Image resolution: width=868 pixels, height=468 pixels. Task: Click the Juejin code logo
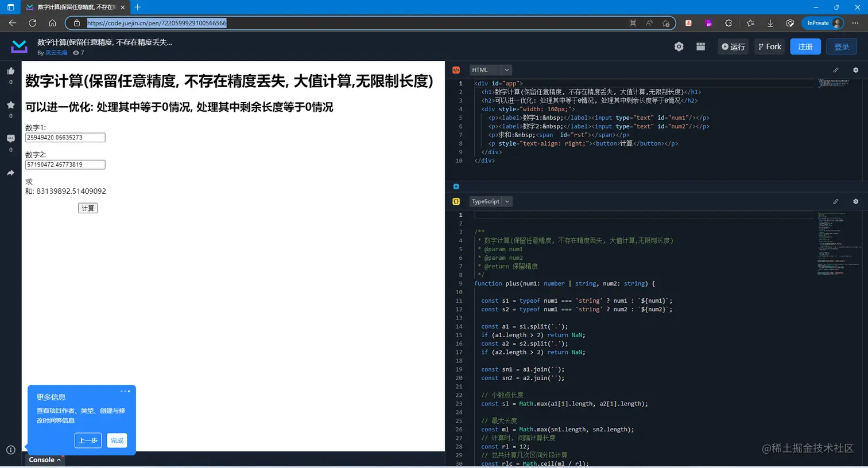pos(19,46)
